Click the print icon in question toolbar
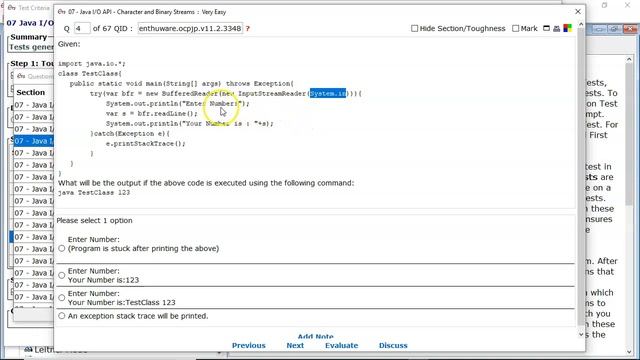Screen dimensions: 640x360 [x=557, y=28]
